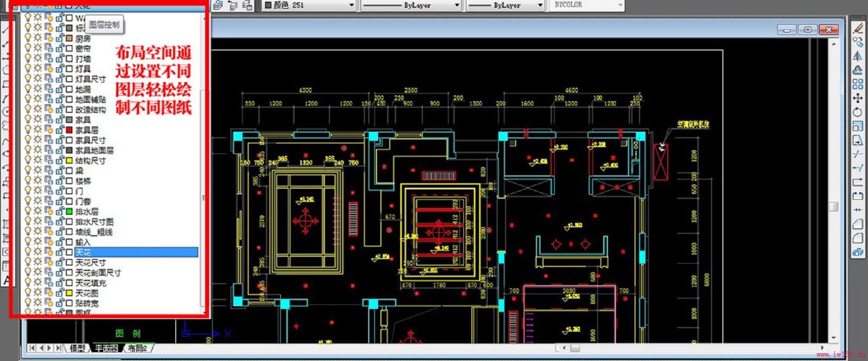The image size is (868, 361).
Task: Select the Rotate tool
Action: pyautogui.click(x=858, y=112)
